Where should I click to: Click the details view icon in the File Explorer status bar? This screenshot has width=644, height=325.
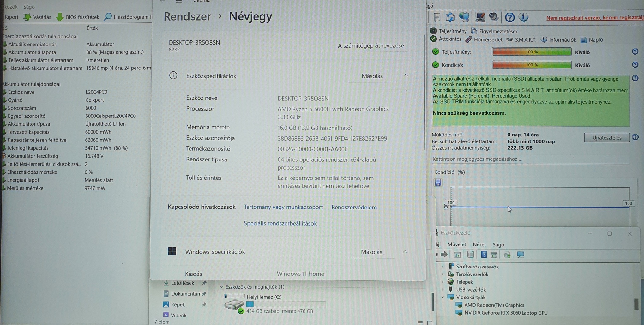(x=420, y=322)
